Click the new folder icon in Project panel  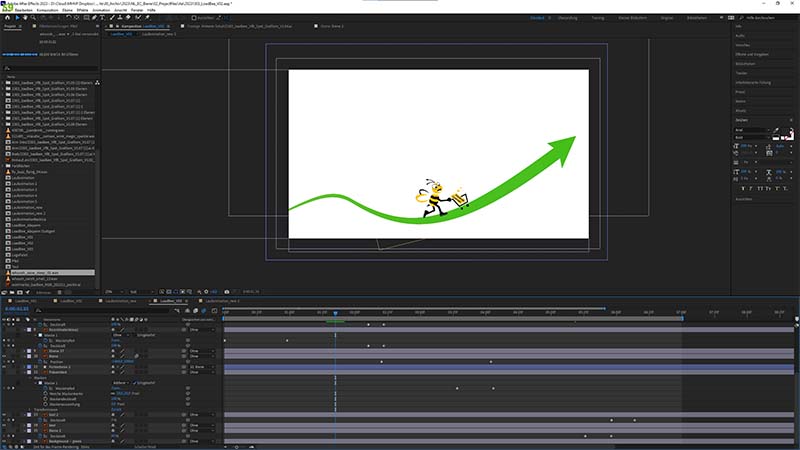point(12,292)
